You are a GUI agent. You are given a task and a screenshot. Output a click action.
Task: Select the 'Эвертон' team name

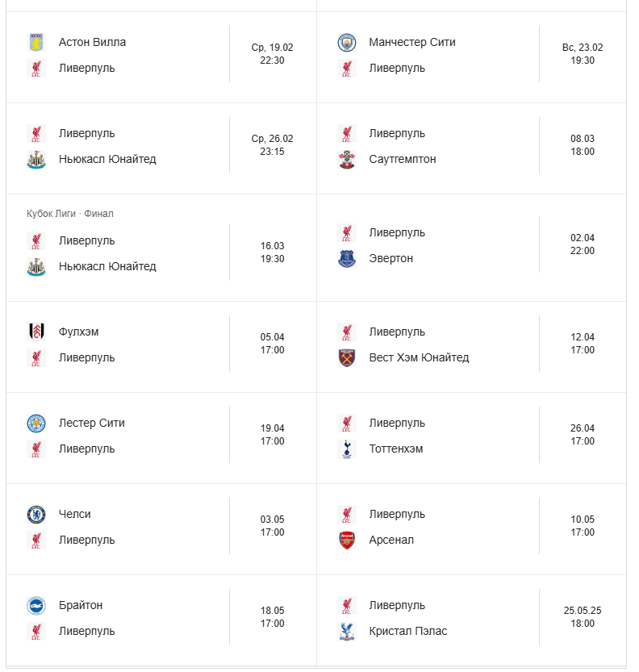point(390,258)
